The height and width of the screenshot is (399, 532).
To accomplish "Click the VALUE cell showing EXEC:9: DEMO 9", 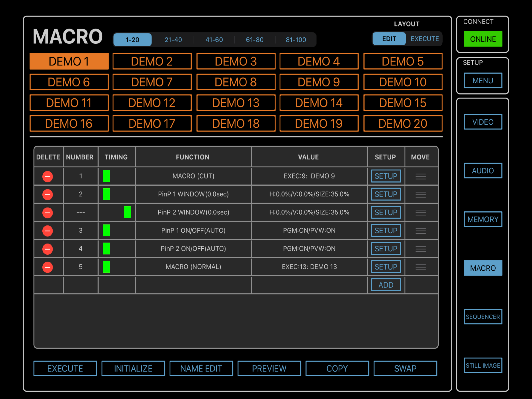I will click(x=309, y=176).
